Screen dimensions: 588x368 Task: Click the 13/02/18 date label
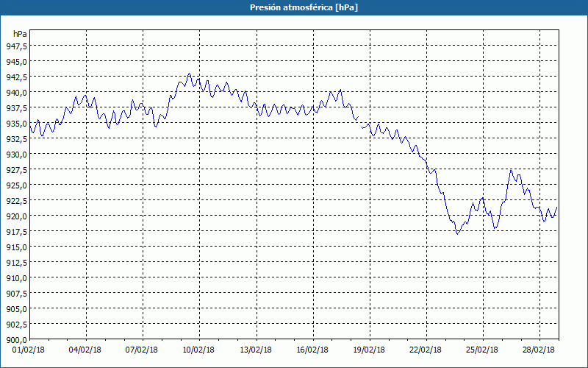[x=256, y=350]
